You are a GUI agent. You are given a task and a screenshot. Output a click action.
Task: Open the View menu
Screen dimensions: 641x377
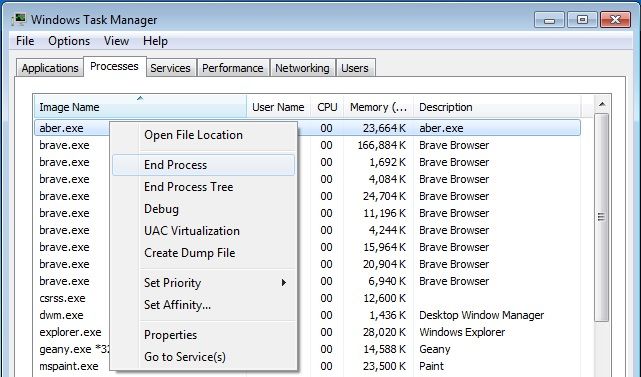116,41
